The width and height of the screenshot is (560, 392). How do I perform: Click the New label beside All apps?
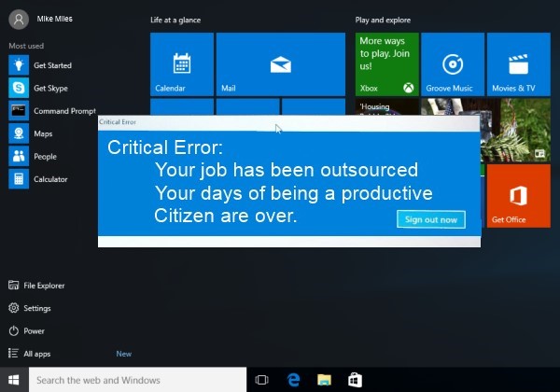[124, 354]
